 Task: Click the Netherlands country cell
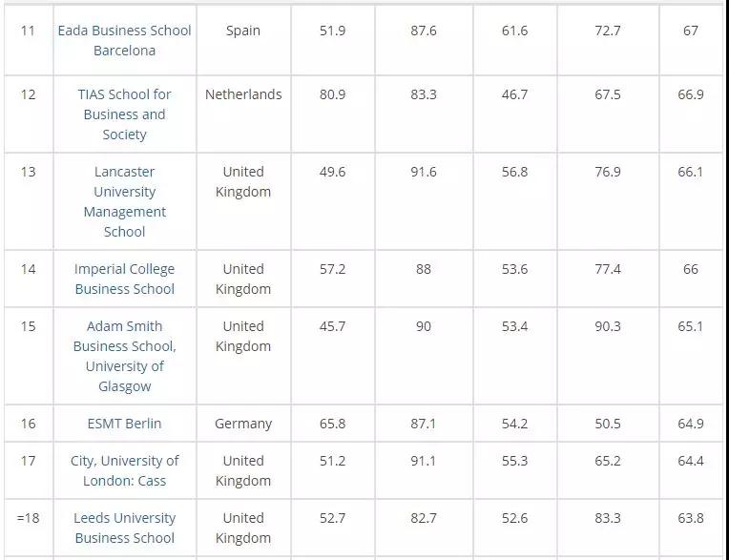tap(243, 94)
